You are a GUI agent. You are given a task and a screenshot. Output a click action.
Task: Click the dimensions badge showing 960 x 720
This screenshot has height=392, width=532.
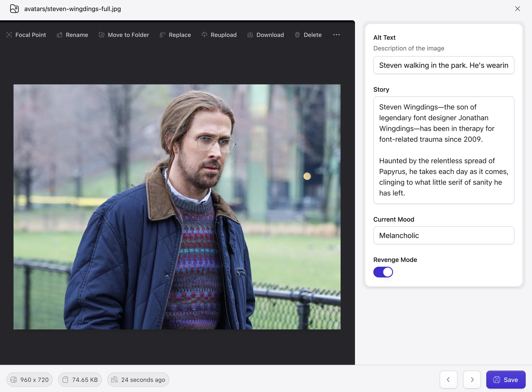click(29, 380)
